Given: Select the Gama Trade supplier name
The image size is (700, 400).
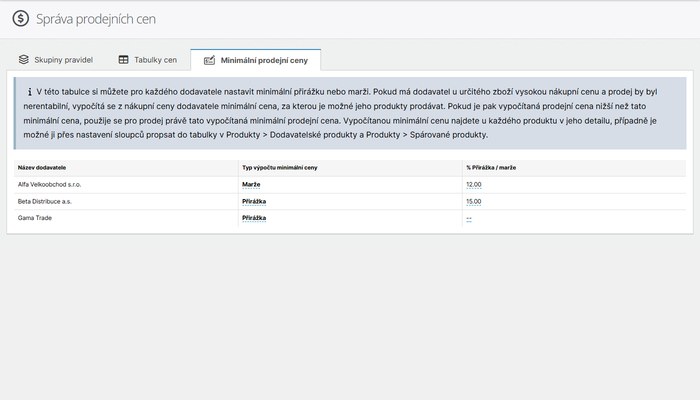Looking at the screenshot, I should point(35,218).
